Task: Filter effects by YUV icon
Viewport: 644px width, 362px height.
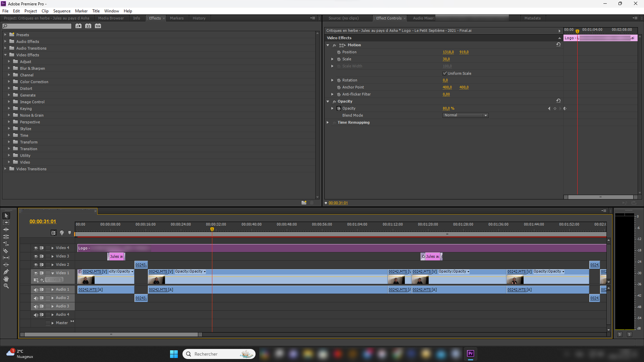Action: coord(98,26)
